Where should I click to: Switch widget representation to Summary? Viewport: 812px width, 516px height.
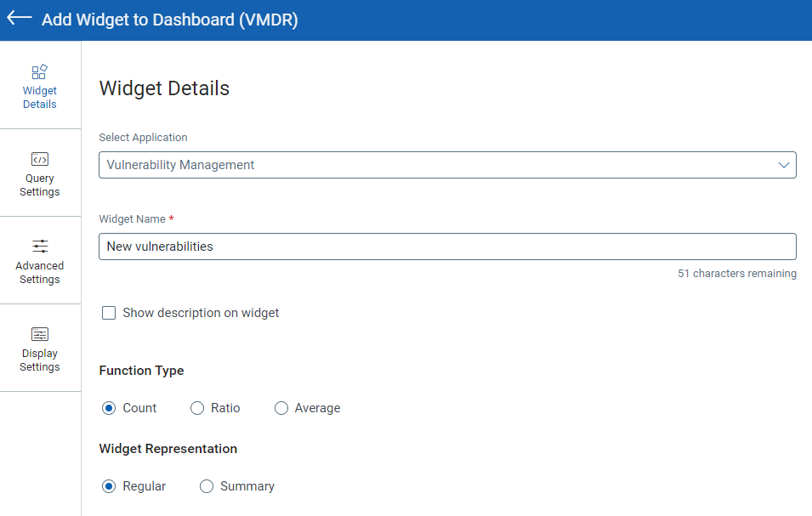coord(206,486)
